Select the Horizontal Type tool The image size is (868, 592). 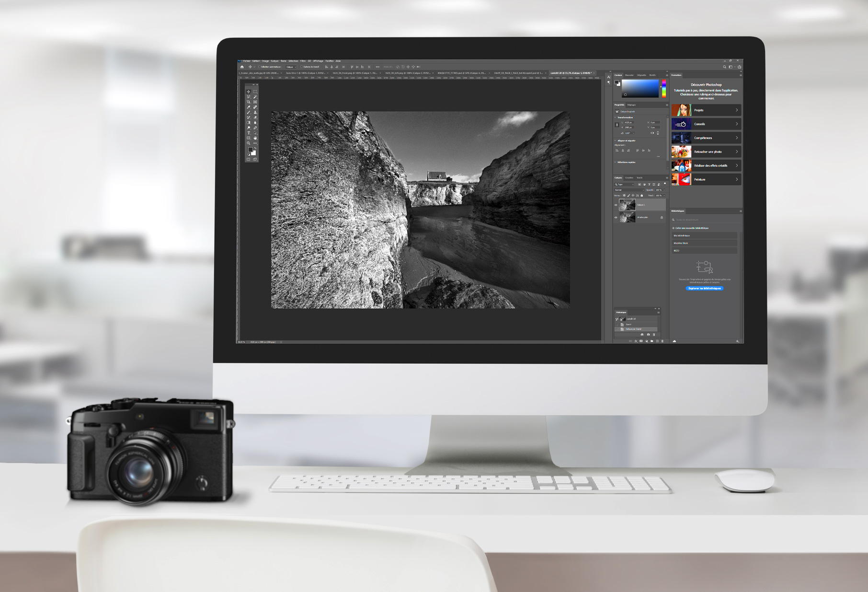coord(249,133)
